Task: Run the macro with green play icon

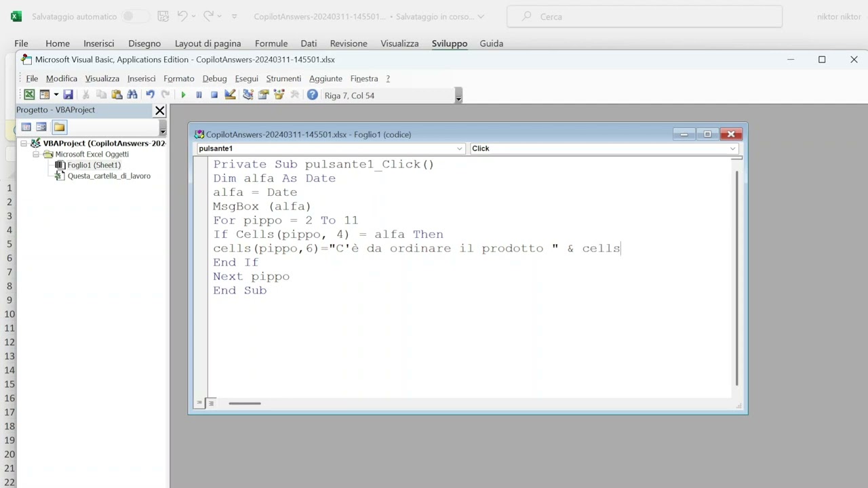Action: tap(183, 95)
